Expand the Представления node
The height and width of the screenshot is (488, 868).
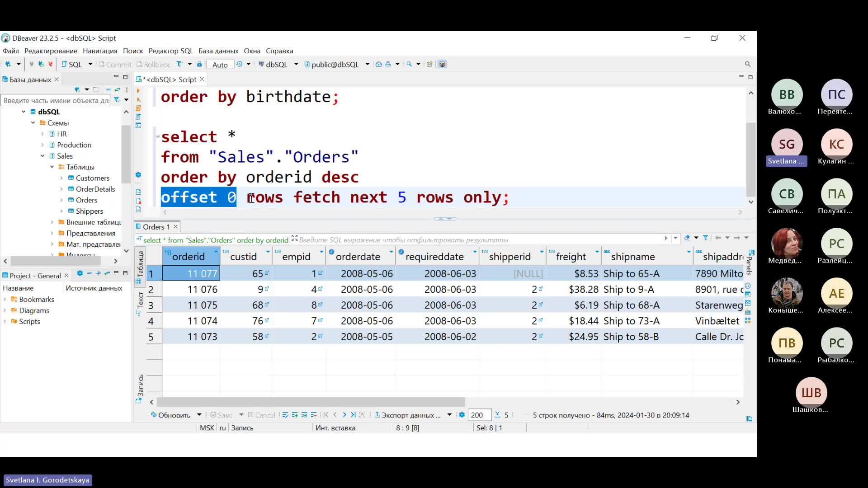click(52, 233)
